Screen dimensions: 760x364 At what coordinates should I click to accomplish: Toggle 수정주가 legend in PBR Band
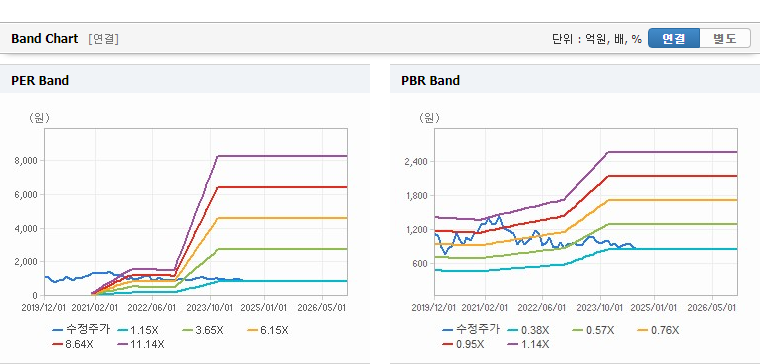point(471,330)
